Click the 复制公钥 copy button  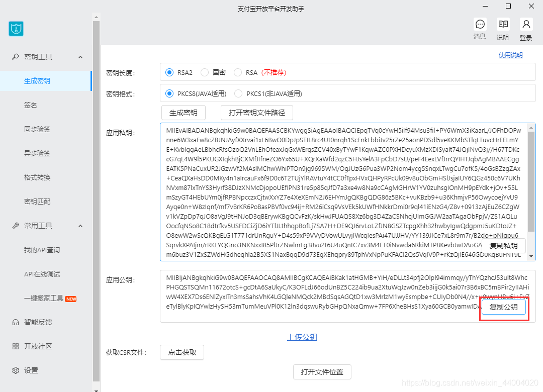coord(503,307)
